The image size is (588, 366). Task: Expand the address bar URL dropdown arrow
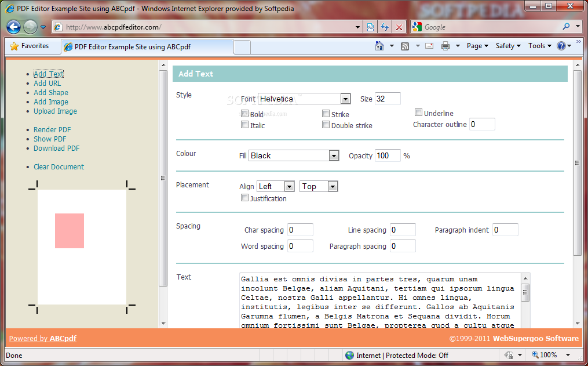click(358, 27)
